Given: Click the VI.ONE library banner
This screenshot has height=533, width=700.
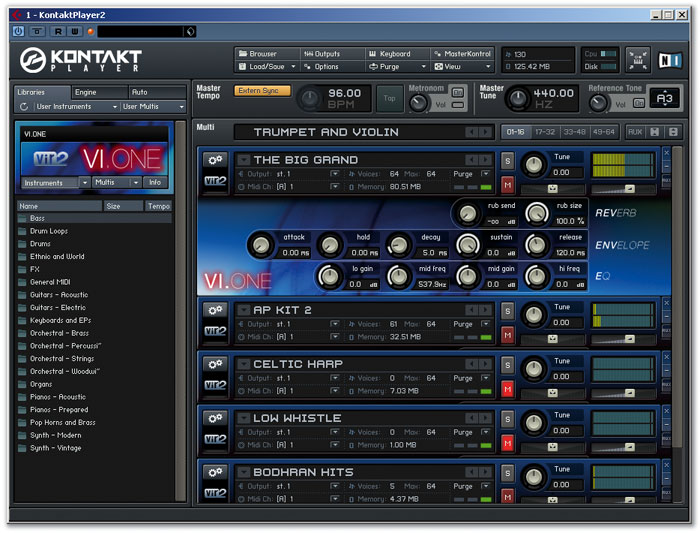Looking at the screenshot, I should tap(94, 159).
